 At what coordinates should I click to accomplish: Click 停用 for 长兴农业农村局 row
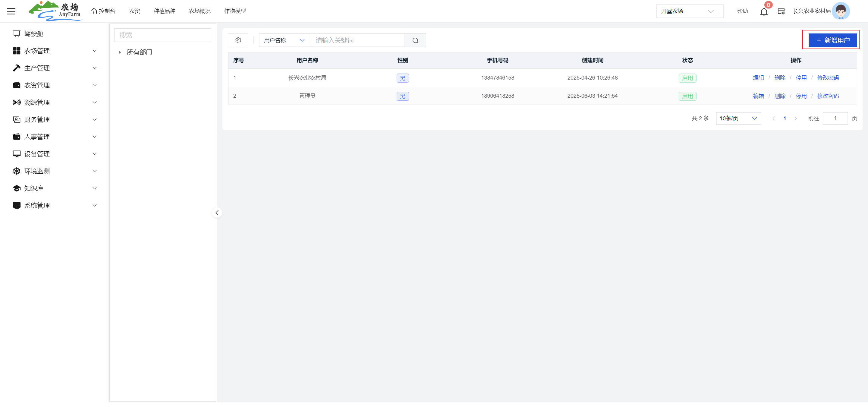[801, 78]
